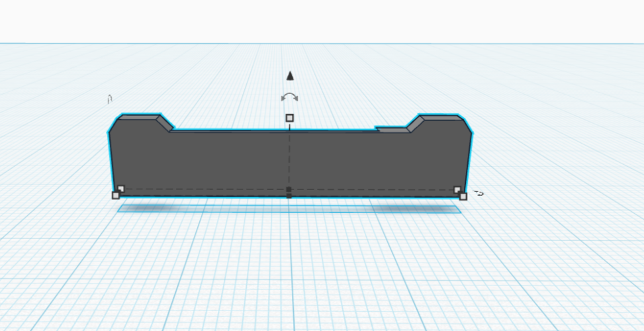
Task: Select the front bottom-left corner resize handle
Action: click(116, 195)
